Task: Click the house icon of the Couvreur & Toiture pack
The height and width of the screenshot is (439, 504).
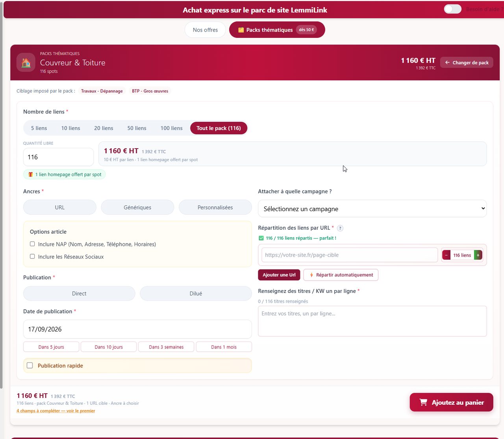Action: (26, 62)
